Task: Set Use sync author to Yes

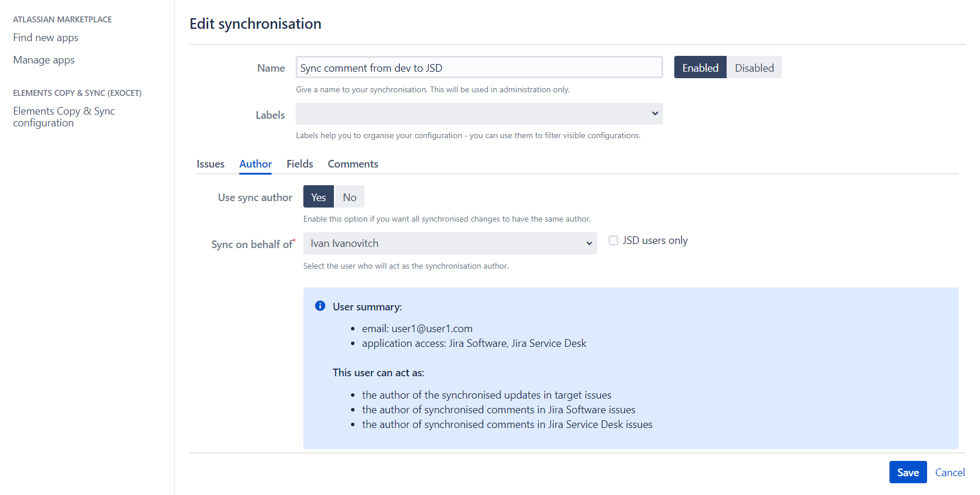Action: pos(318,196)
